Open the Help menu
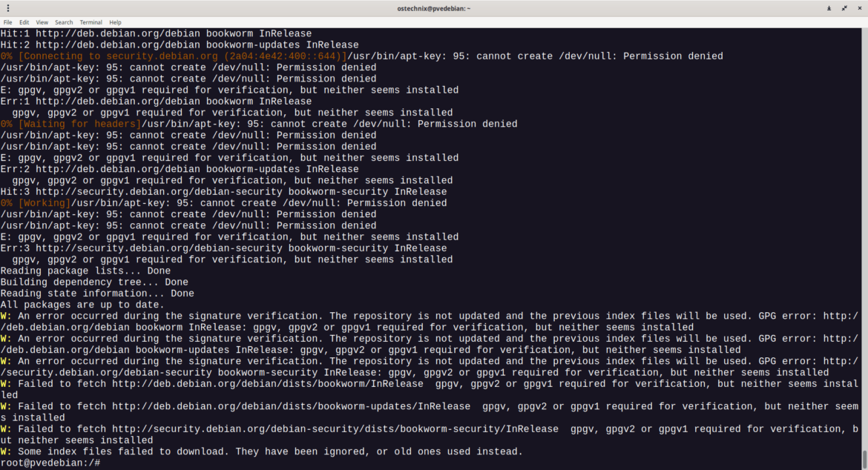Screen dimensions: 868x470 pyautogui.click(x=114, y=21)
